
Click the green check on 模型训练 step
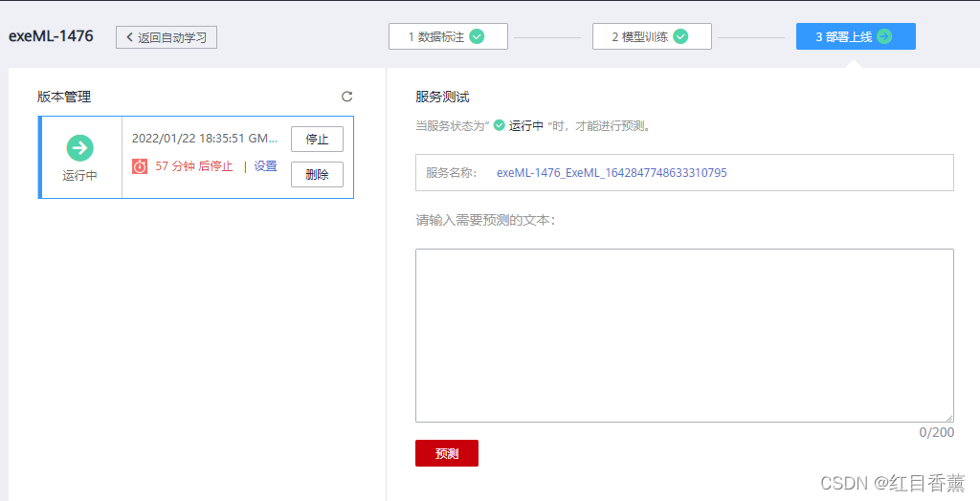pyautogui.click(x=680, y=37)
